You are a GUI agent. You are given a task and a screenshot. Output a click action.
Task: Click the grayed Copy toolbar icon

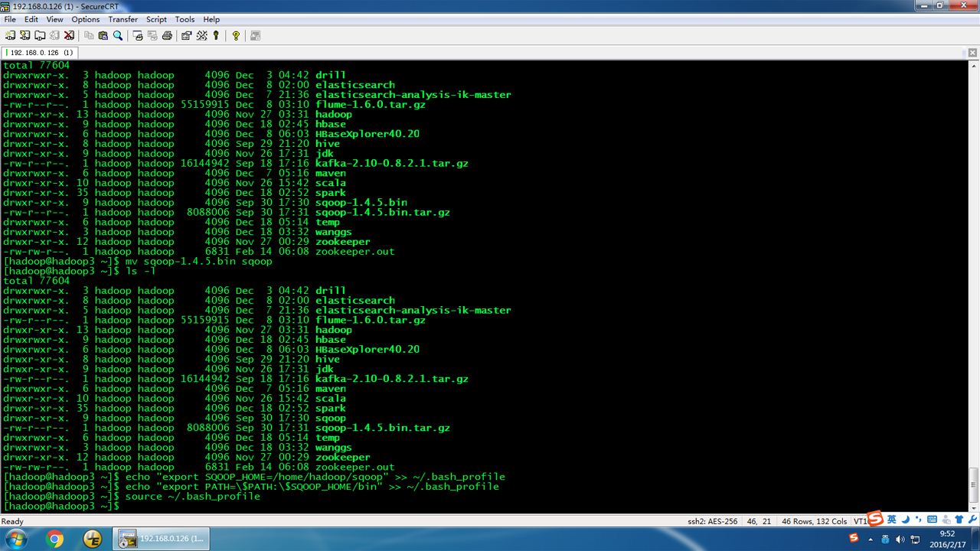point(89,35)
